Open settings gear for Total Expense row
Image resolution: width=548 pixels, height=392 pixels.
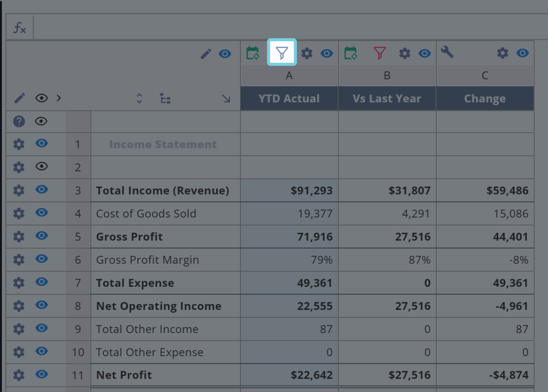19,283
